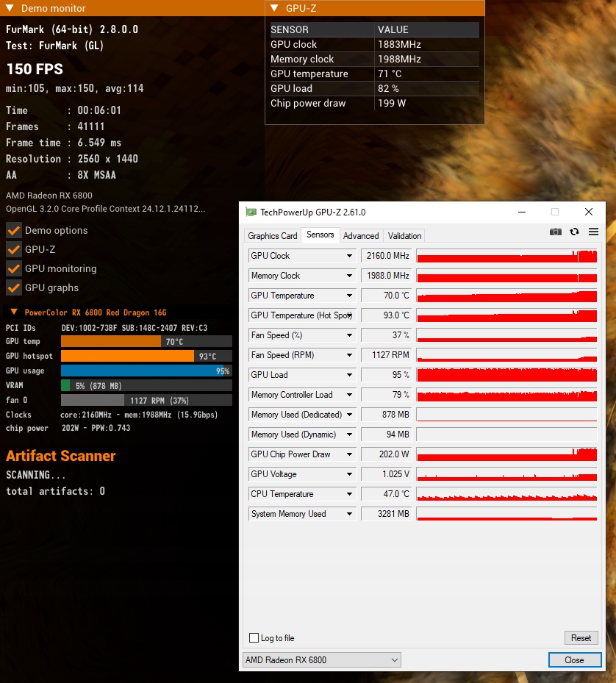Click the Artifact Scanner heading
Viewport: 616px width, 683px height.
[60, 456]
